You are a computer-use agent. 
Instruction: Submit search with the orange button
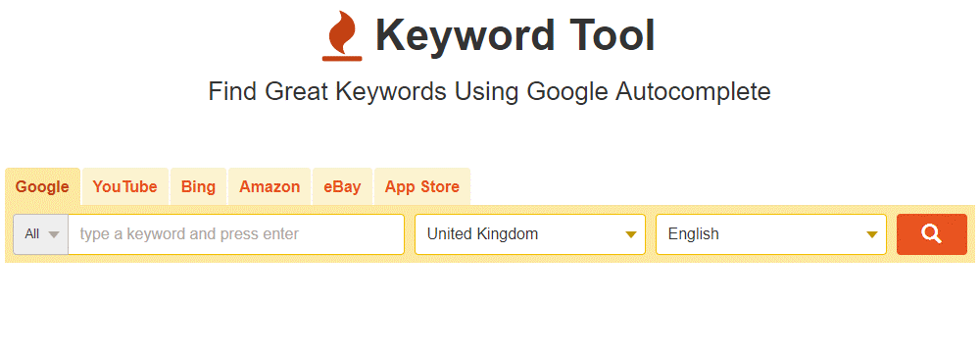coord(932,234)
